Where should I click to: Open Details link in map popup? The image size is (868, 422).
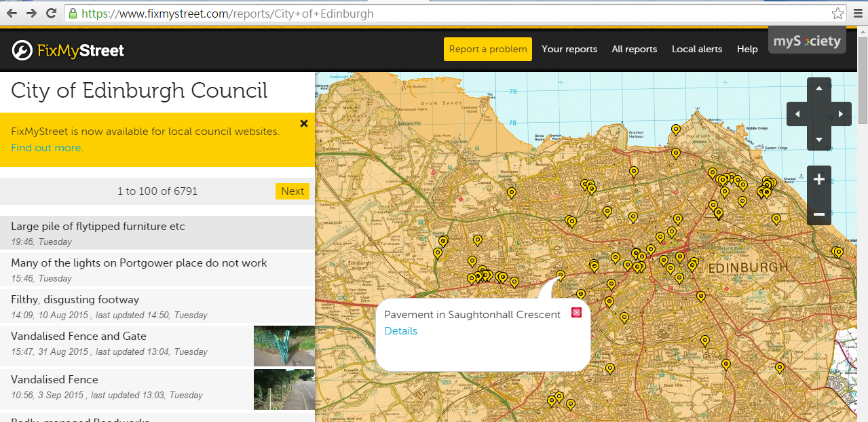(x=400, y=331)
